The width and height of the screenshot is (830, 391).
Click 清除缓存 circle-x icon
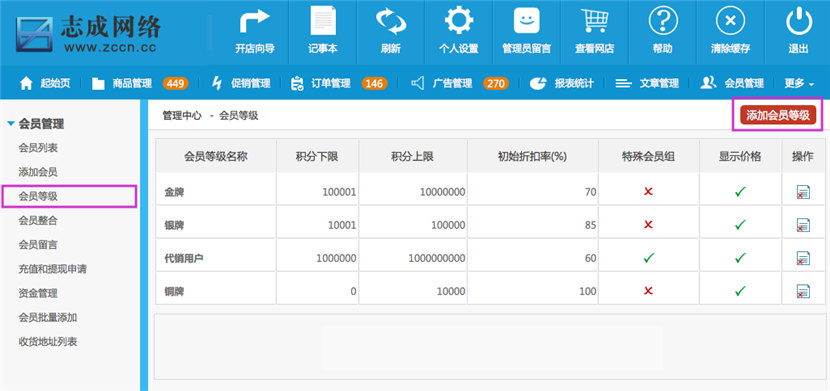pos(730,21)
